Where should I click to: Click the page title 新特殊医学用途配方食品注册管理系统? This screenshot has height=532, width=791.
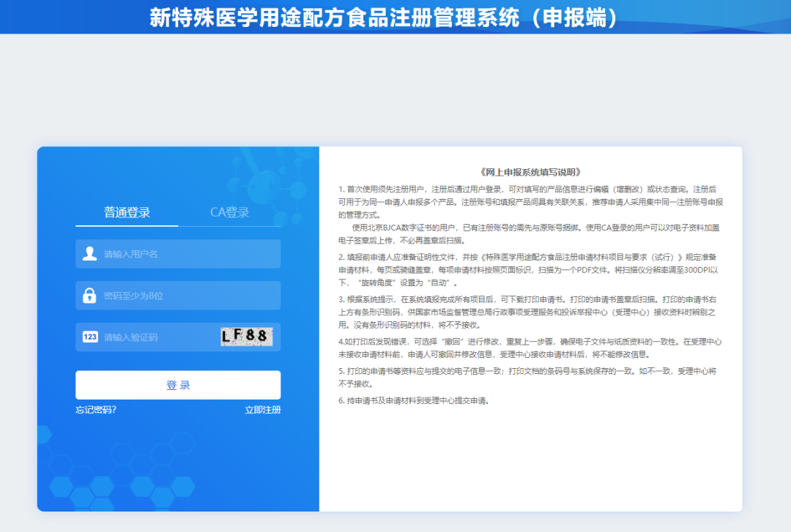[384, 17]
